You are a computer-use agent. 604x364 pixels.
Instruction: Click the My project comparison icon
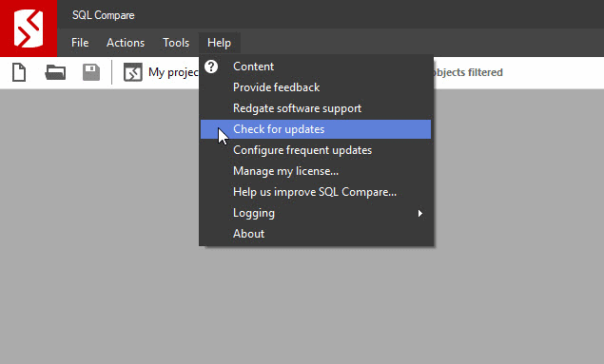click(x=133, y=72)
